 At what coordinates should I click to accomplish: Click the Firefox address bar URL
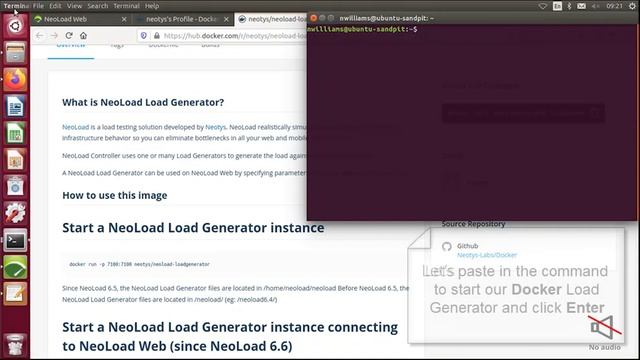[x=235, y=36]
